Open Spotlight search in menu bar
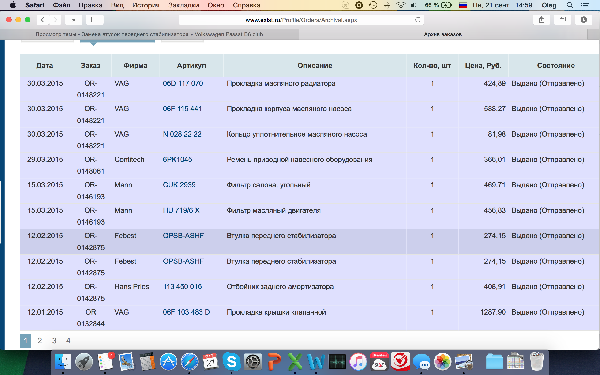Image resolution: width=600 pixels, height=375 pixels. (570, 5)
